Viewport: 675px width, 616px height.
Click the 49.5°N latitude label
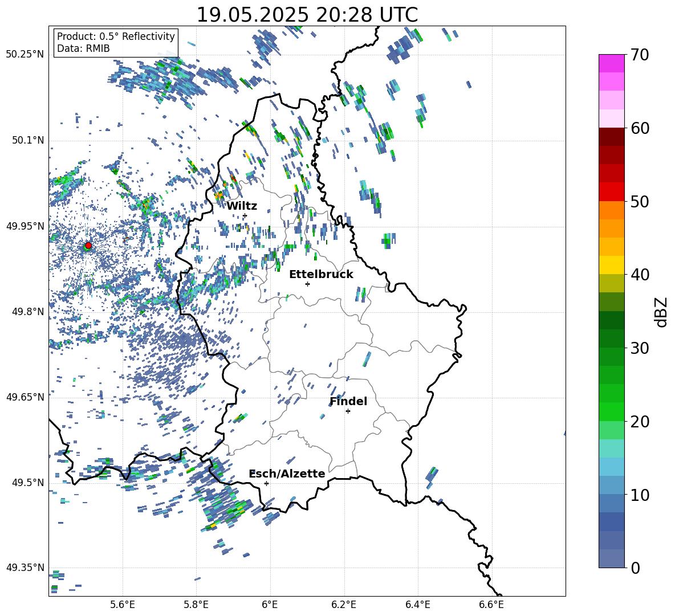pos(28,483)
